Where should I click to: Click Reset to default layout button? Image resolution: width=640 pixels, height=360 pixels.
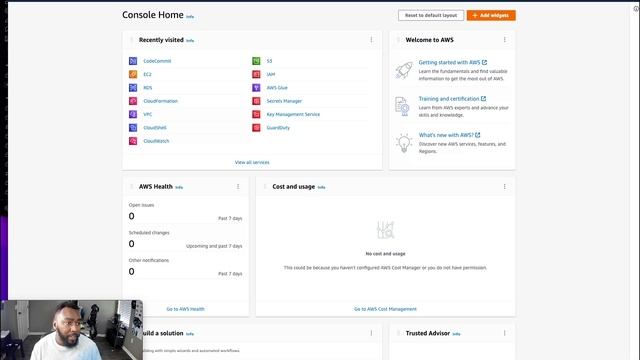tap(431, 16)
